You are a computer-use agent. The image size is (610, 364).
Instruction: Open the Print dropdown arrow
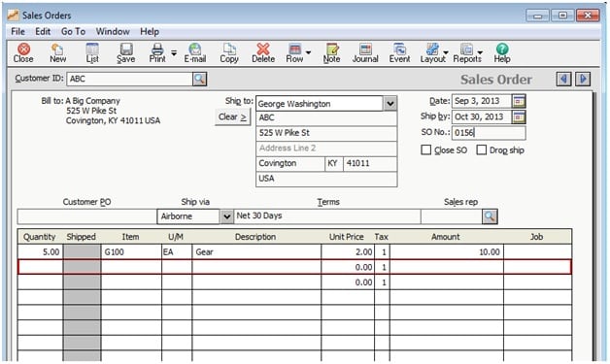click(174, 52)
